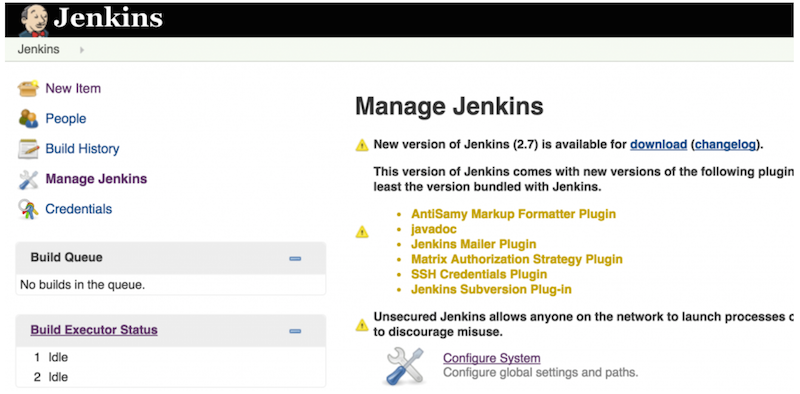The height and width of the screenshot is (394, 800).
Task: Click the Jenkins Mailer Plugin link
Action: 473,244
